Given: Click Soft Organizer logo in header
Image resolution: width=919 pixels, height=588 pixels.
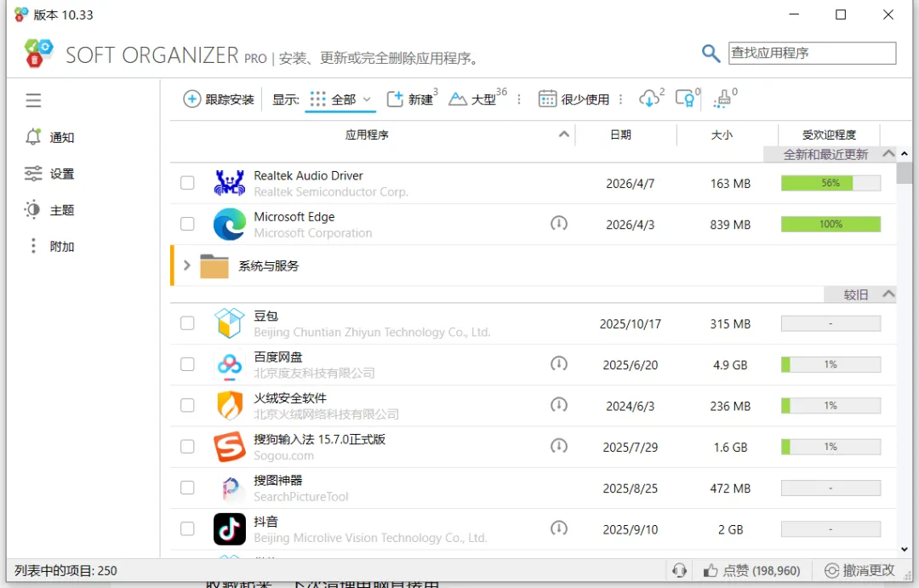Looking at the screenshot, I should [38, 53].
